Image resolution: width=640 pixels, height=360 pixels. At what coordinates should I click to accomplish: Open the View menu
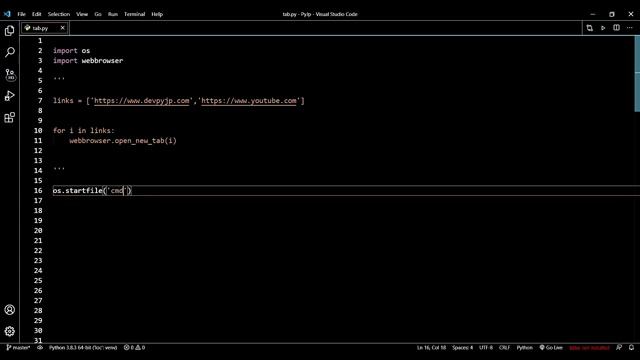click(82, 14)
